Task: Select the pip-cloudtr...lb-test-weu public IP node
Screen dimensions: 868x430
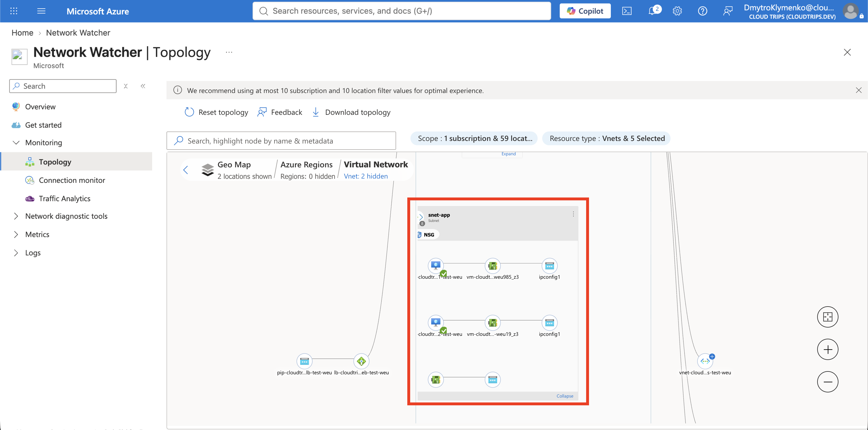Action: [x=304, y=361]
